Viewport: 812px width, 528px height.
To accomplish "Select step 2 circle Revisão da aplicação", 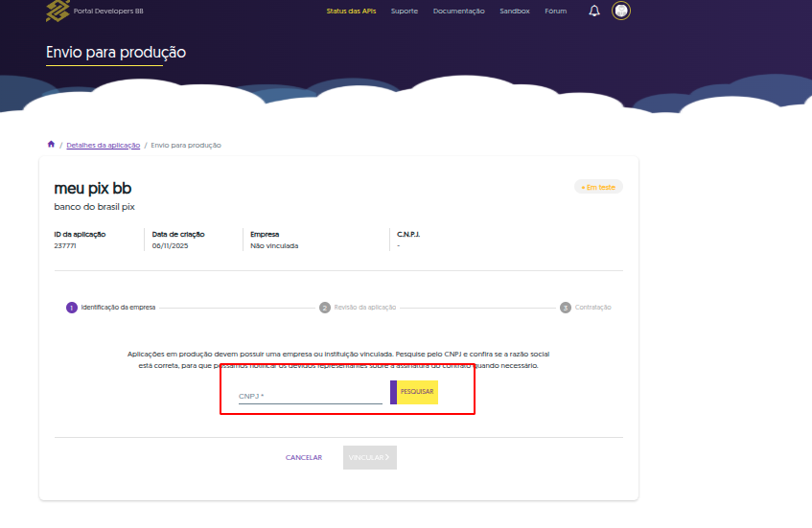I will point(325,308).
